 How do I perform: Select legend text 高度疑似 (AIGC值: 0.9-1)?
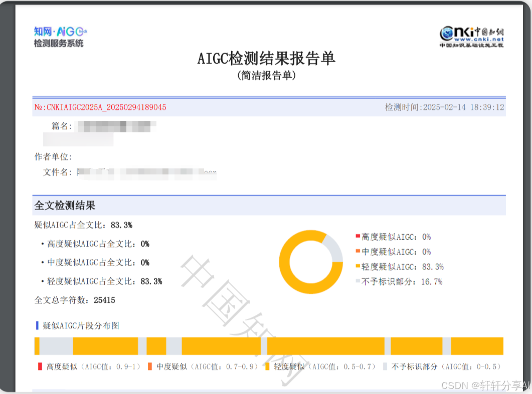[93, 367]
